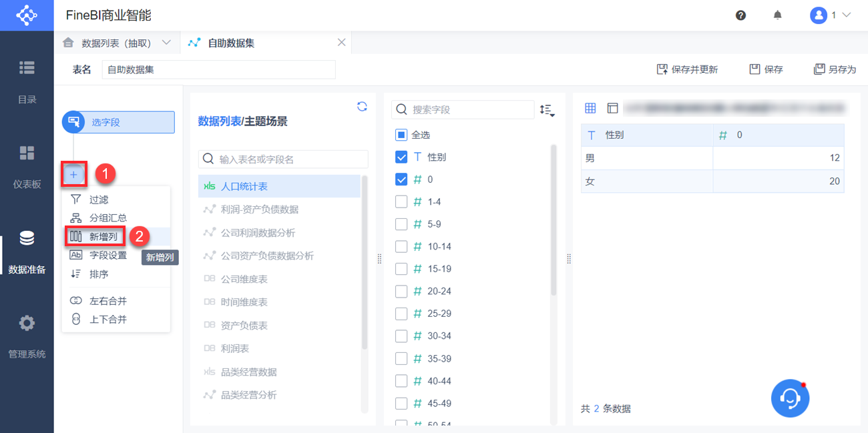Click the 另存为 button
This screenshot has height=433, width=868.
[835, 69]
